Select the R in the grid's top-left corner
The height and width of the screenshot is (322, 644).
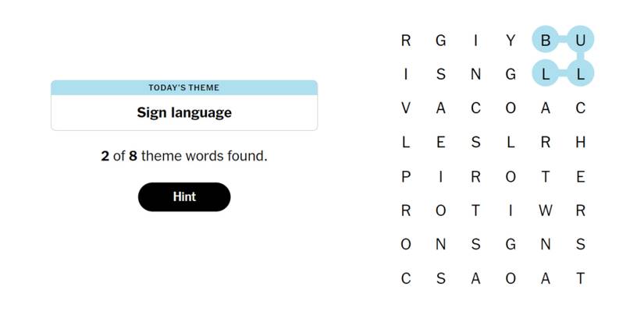coord(406,40)
